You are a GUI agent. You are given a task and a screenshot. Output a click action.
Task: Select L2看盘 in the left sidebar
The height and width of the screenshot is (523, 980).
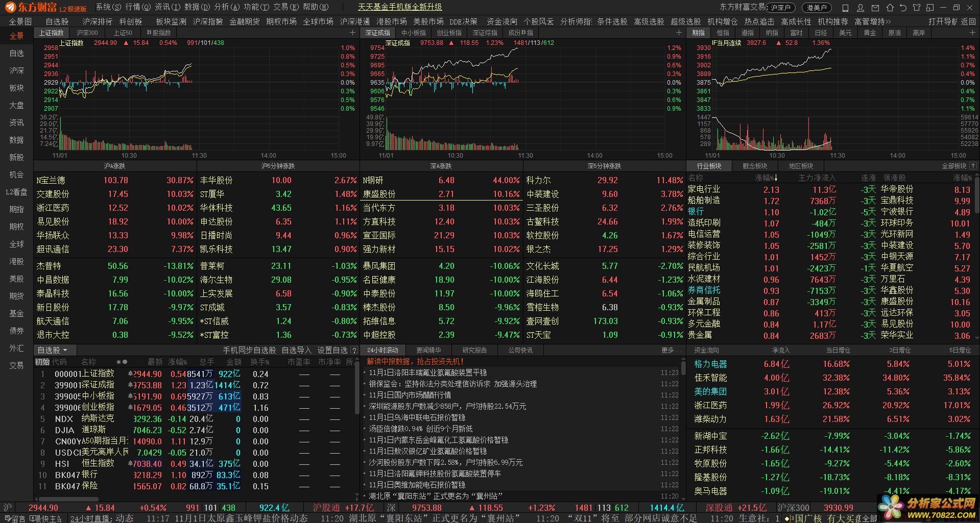coord(16,192)
